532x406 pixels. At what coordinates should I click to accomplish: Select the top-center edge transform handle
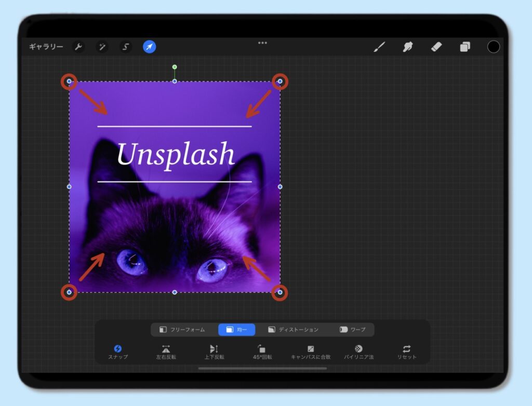(x=175, y=82)
